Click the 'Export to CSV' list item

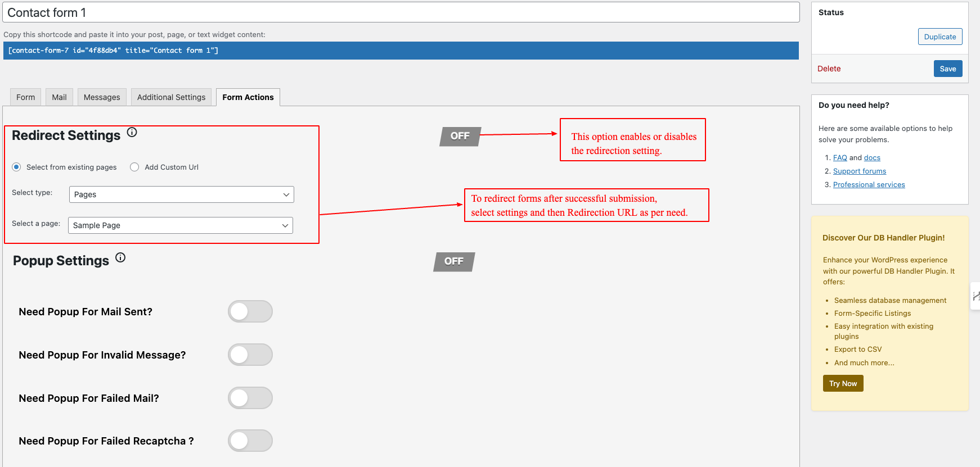tap(858, 350)
